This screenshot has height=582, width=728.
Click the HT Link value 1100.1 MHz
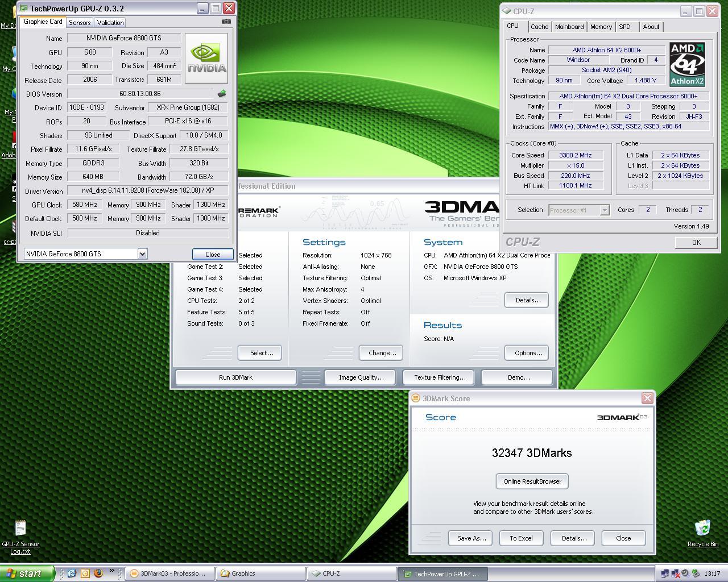coord(575,186)
